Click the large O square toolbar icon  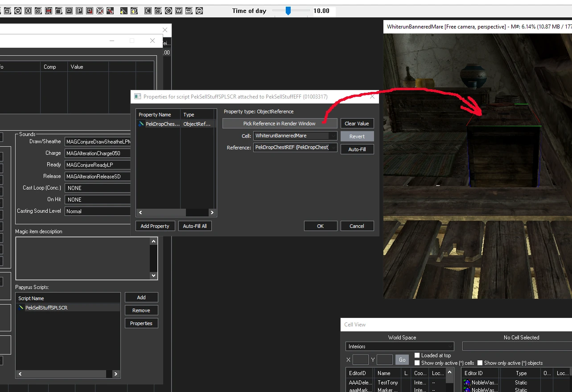pyautogui.click(x=28, y=11)
